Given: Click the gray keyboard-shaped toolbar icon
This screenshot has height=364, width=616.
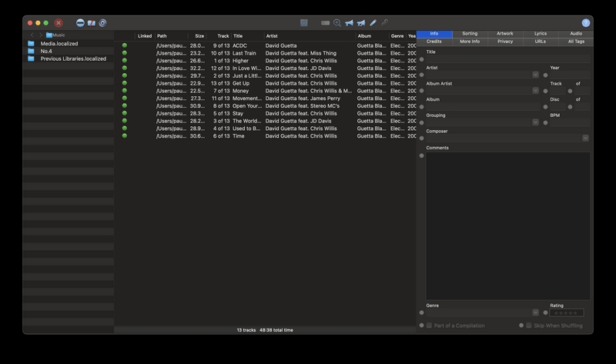Looking at the screenshot, I should coord(325,23).
